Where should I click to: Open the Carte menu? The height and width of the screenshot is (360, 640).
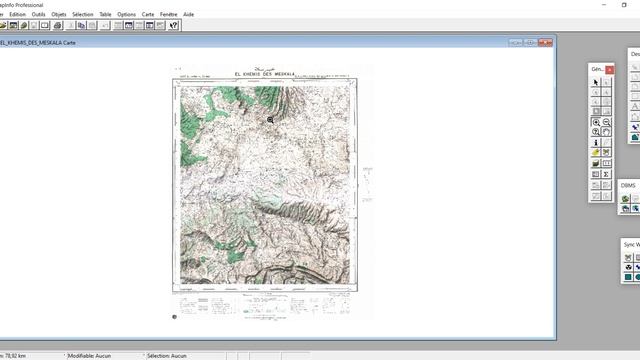coord(148,14)
